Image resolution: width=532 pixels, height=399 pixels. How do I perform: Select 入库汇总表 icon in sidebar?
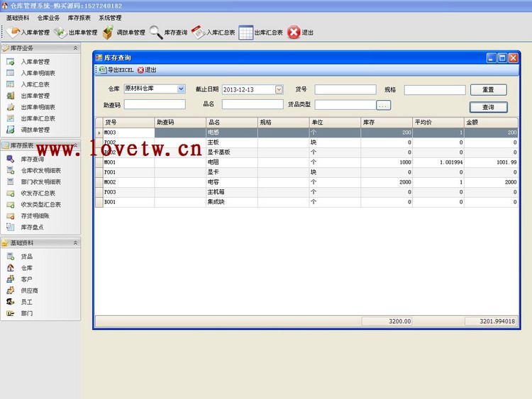tap(11, 84)
